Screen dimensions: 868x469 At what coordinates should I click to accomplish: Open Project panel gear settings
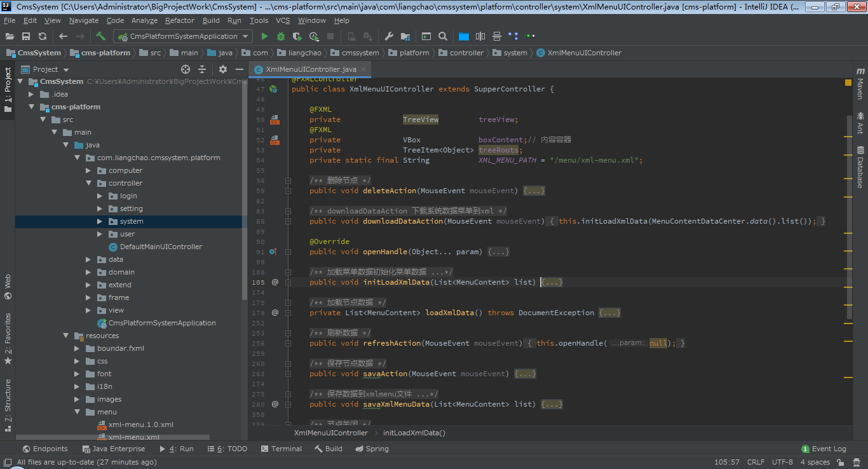point(222,69)
